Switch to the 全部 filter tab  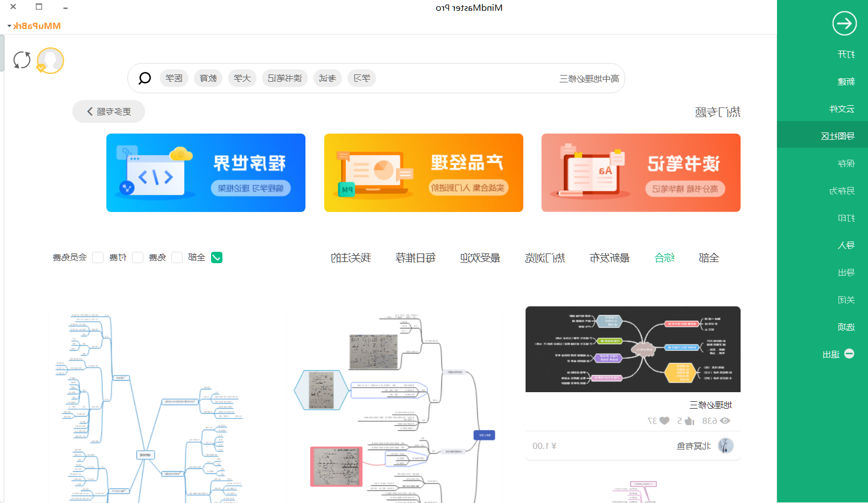[x=709, y=257]
